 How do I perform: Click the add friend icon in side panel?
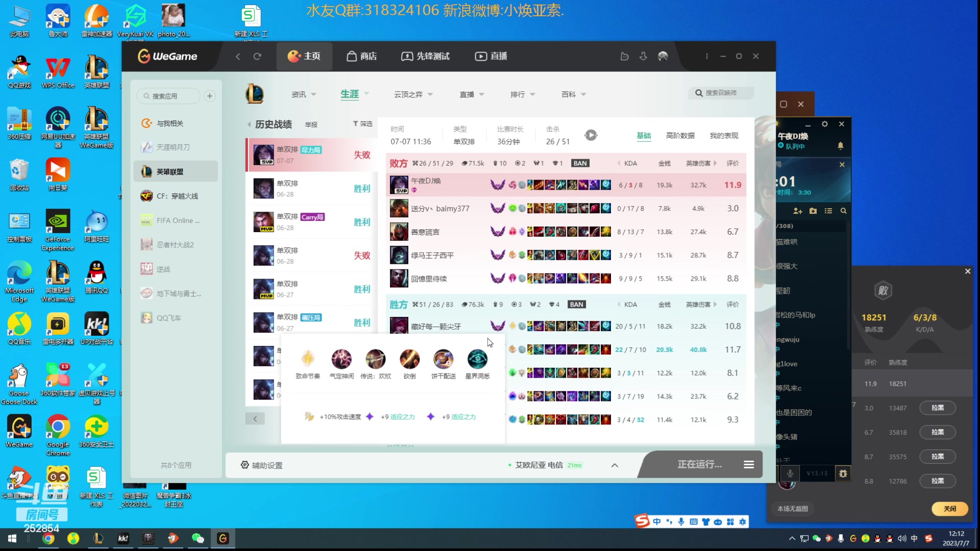(797, 211)
